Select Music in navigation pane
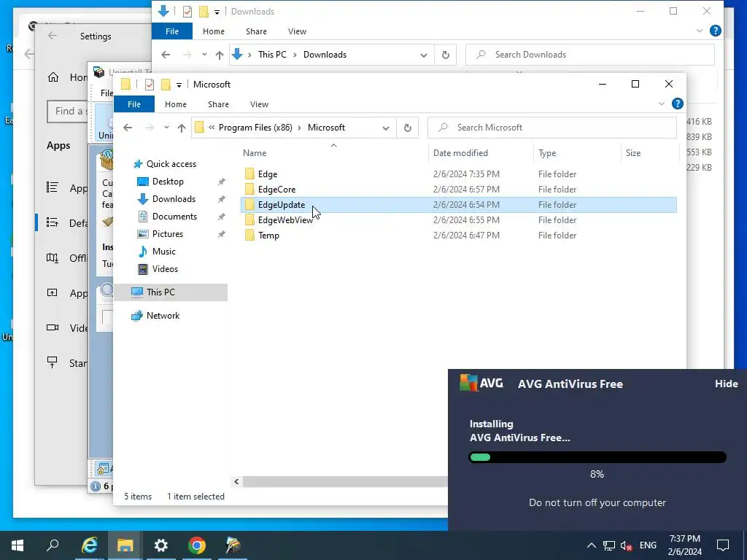 (x=163, y=252)
